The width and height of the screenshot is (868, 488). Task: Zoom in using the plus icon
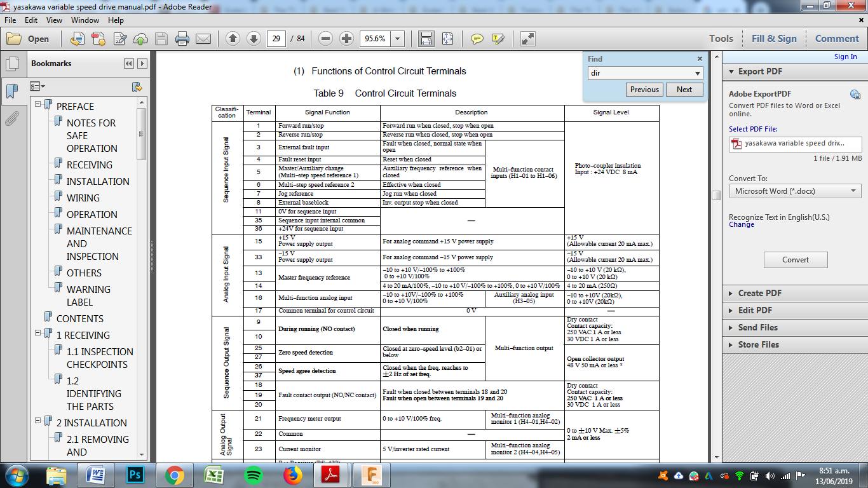346,39
